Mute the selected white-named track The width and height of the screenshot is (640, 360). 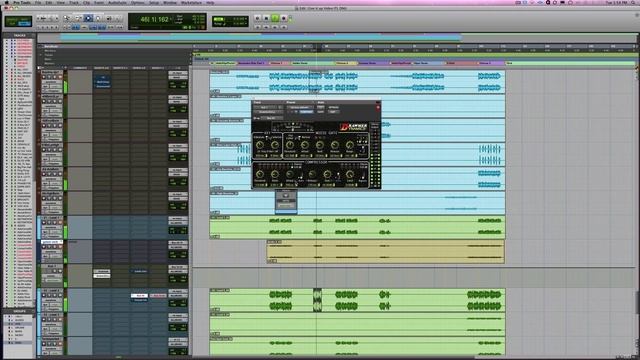pyautogui.click(x=60, y=247)
